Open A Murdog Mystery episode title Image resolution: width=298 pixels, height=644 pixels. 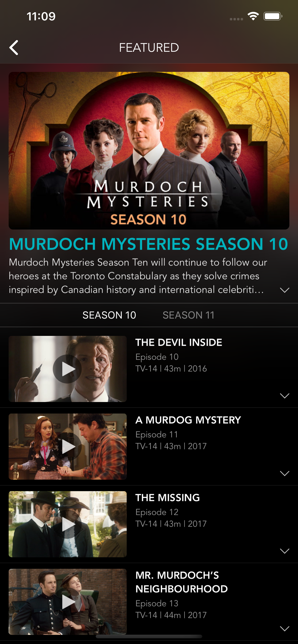pos(188,420)
